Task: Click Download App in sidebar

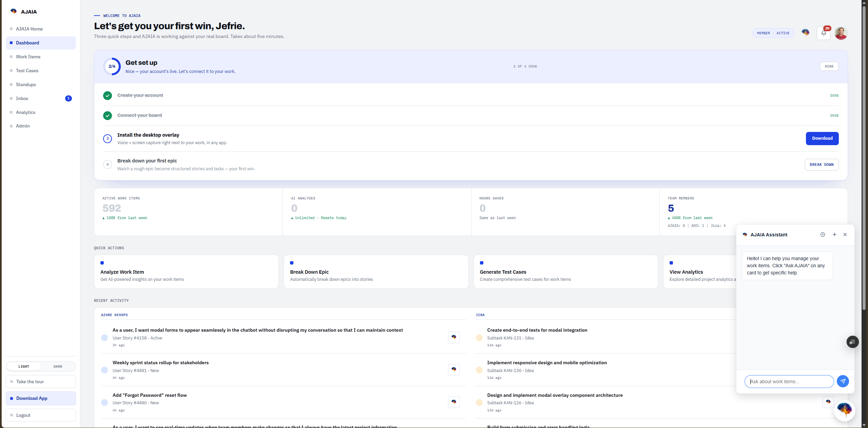Action: [41, 398]
